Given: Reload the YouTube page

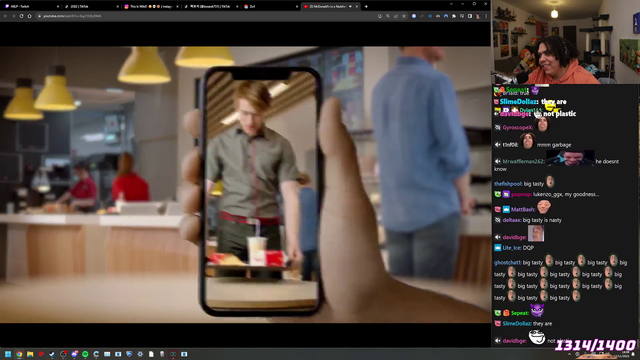Looking at the screenshot, I should click(x=21, y=16).
